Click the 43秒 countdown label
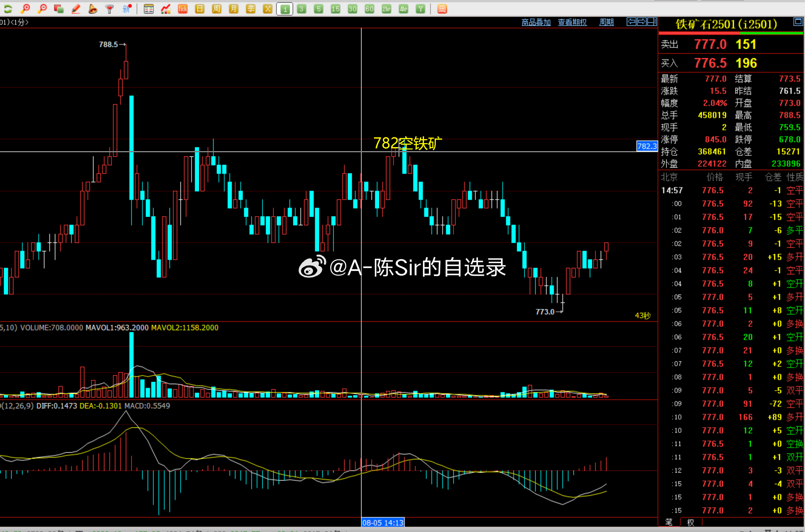Screen dimensions: 805x532 (643, 315)
